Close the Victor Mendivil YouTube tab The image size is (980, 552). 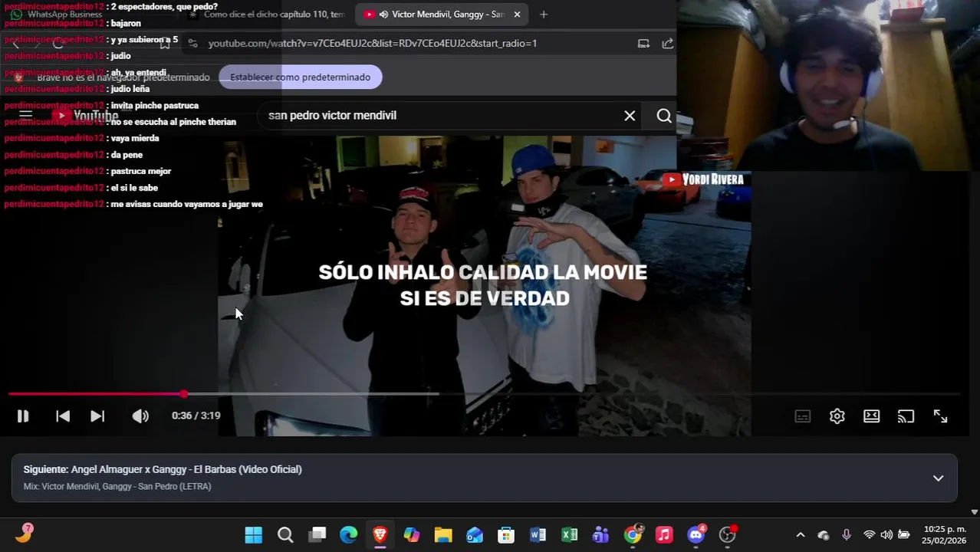(x=517, y=15)
